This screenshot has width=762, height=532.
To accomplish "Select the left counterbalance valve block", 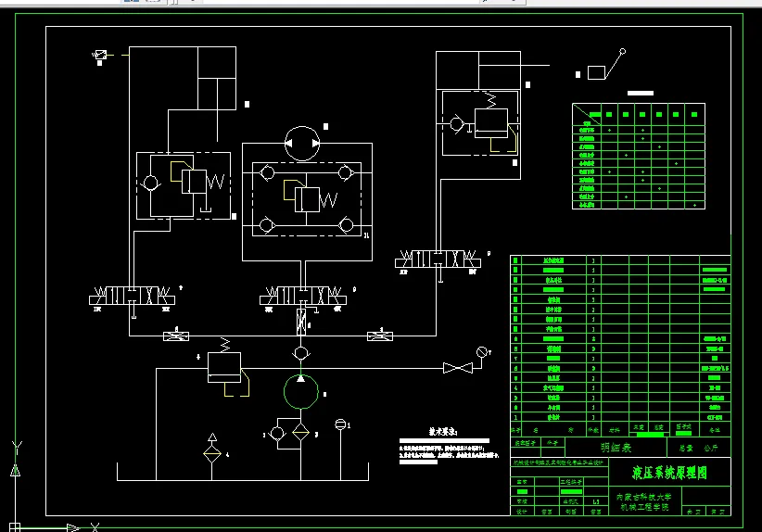I will [184, 185].
